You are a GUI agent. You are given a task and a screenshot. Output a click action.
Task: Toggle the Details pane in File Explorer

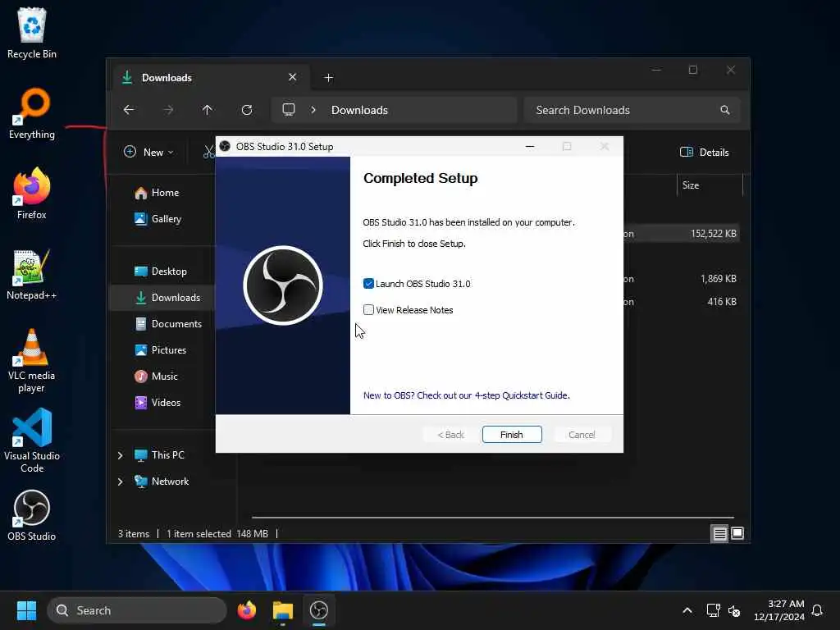[705, 152]
